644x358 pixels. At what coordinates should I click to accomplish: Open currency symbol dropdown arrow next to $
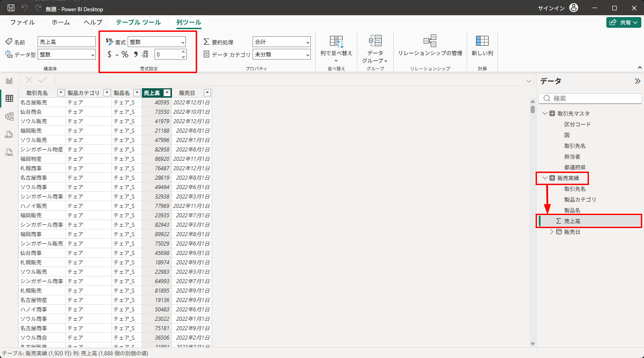point(117,55)
